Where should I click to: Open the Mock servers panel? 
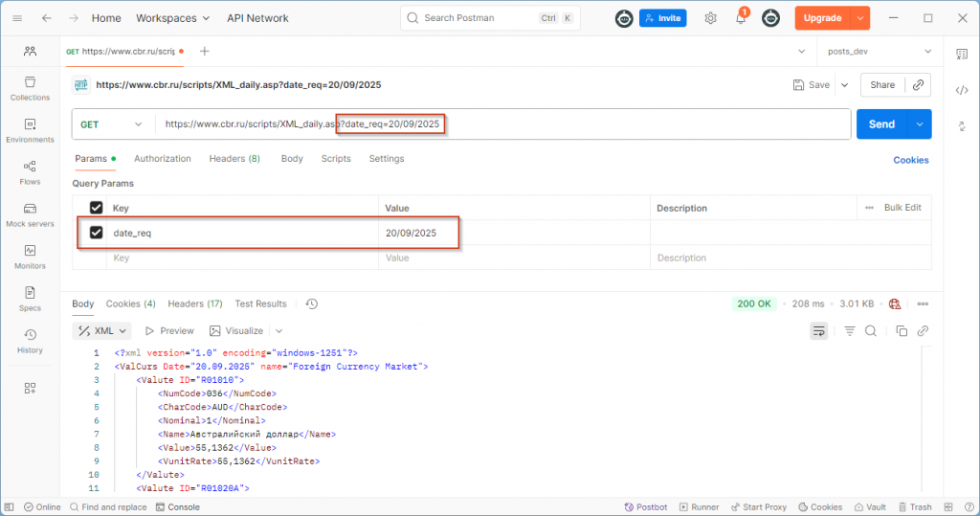pyautogui.click(x=30, y=214)
